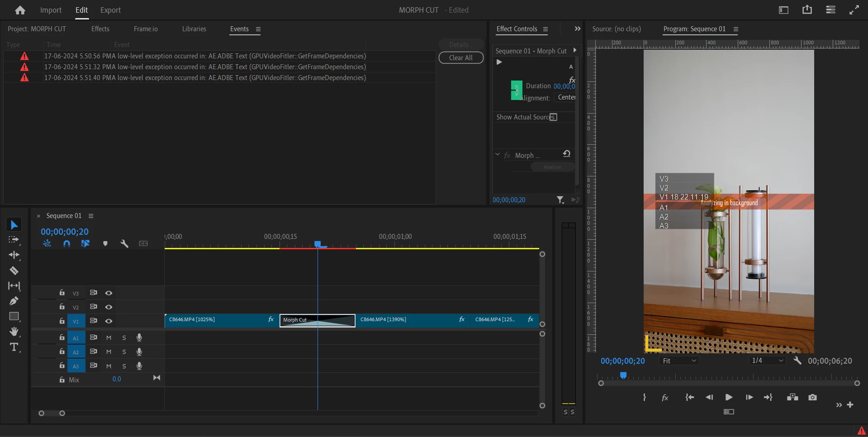Screen dimensions: 868x437
Task: Select the Track Select Forward tool
Action: (14, 240)
